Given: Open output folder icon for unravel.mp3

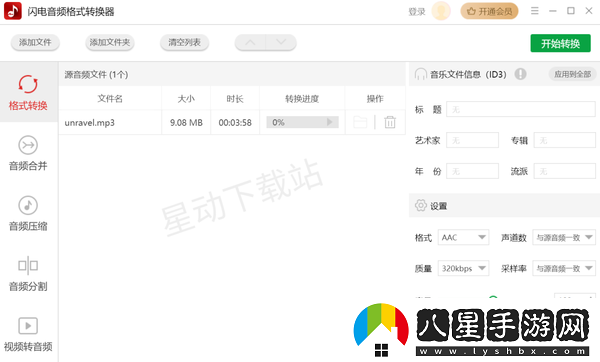Looking at the screenshot, I should 360,122.
